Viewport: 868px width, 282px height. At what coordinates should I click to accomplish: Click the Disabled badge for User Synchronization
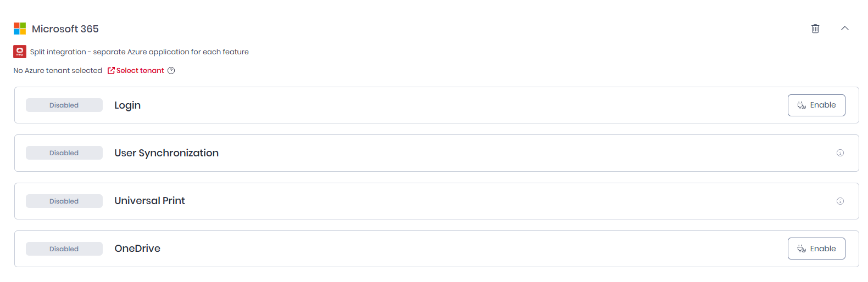64,153
